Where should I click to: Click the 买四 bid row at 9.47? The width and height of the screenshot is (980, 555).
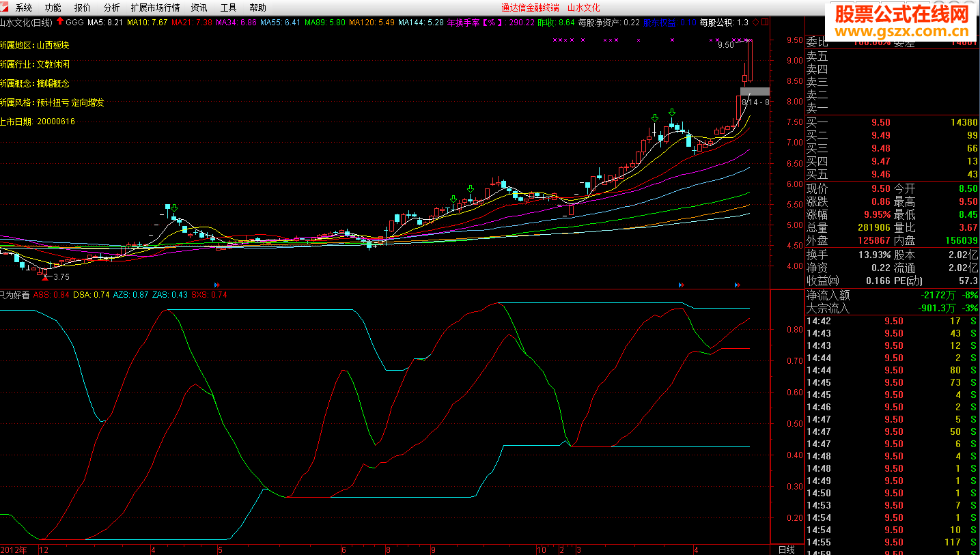click(x=892, y=161)
